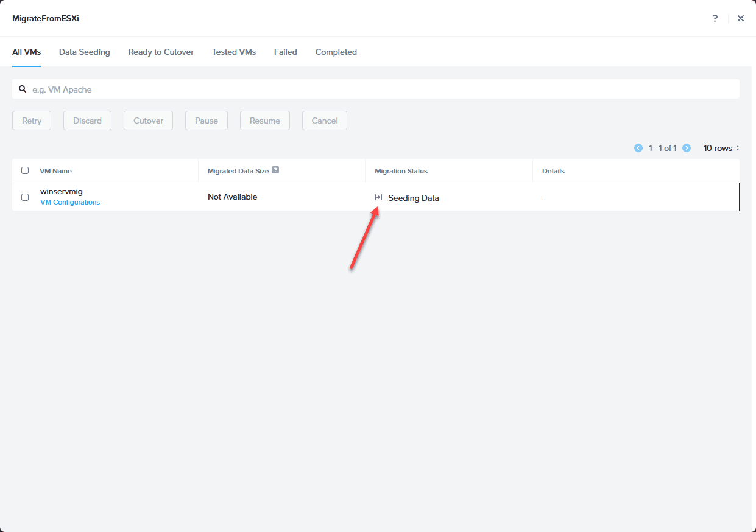This screenshot has height=532, width=756.
Task: Check the winservmig row checkbox
Action: coord(25,197)
